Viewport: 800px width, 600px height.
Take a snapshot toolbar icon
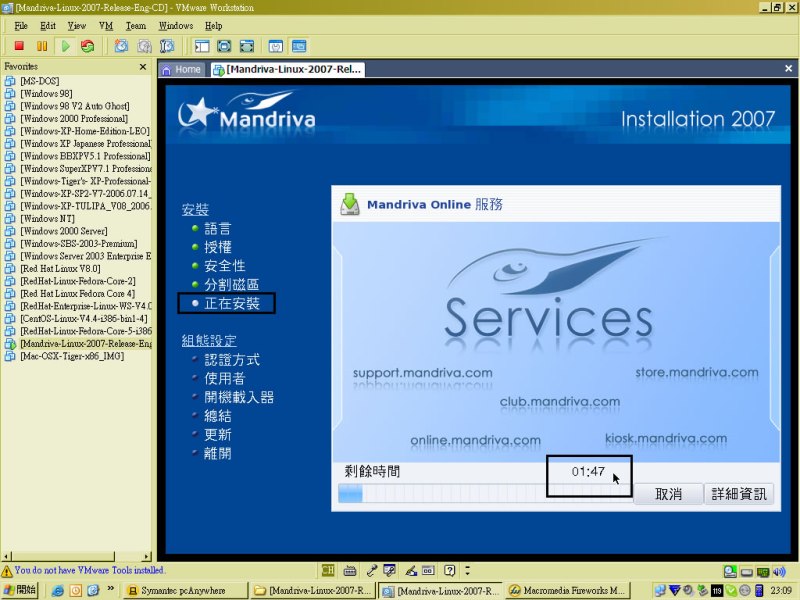pyautogui.click(x=121, y=46)
